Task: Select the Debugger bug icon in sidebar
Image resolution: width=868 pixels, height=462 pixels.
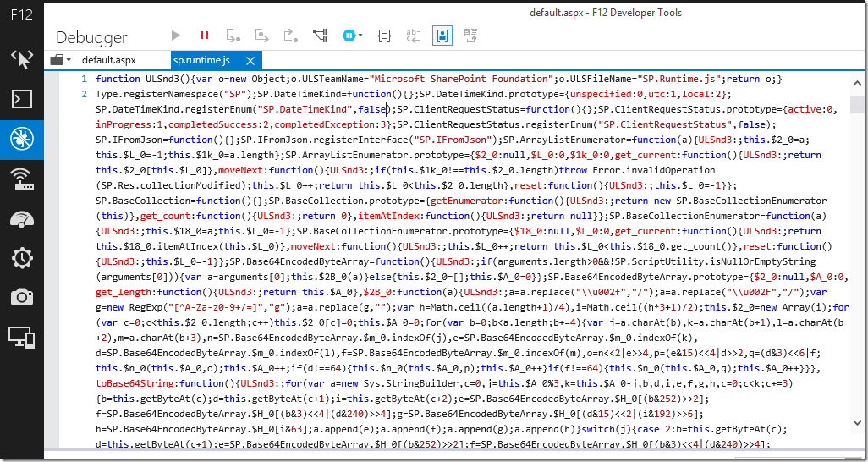Action: tap(22, 138)
